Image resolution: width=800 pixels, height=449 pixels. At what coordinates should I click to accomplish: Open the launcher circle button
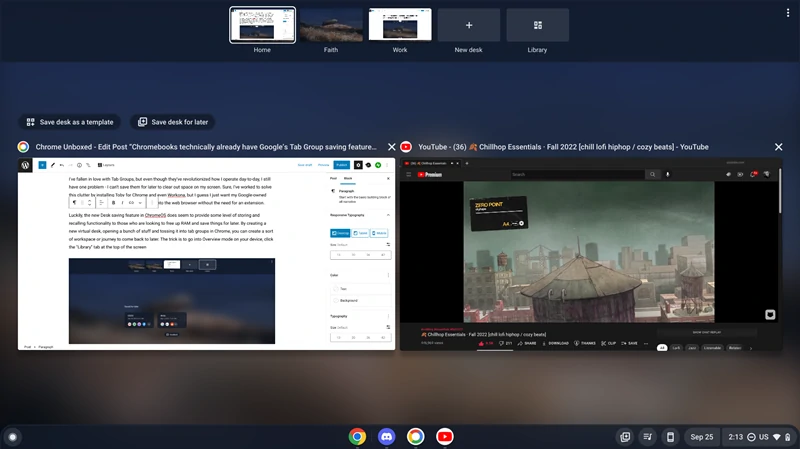coord(12,436)
